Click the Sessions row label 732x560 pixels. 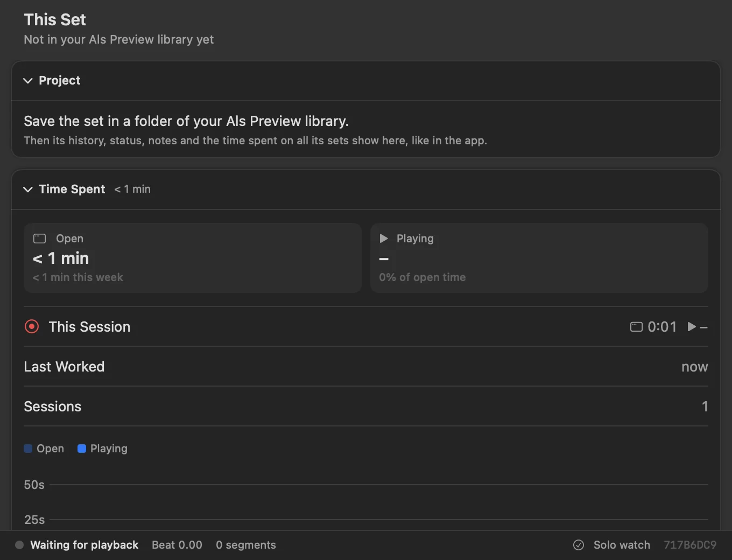tap(53, 407)
